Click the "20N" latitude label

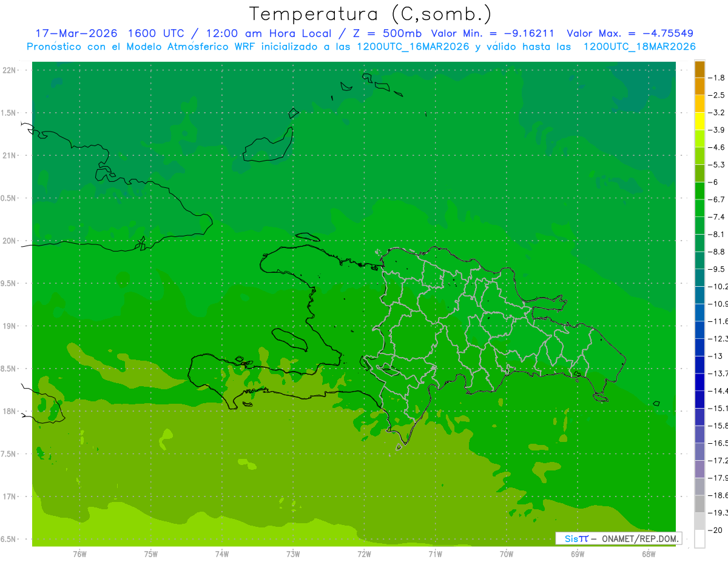click(8, 241)
